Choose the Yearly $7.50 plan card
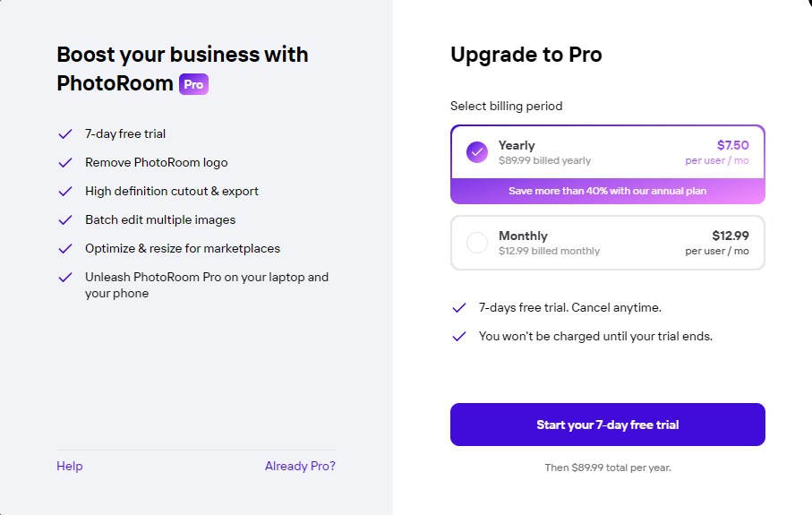Screen dimensions: 812x515 (607, 152)
